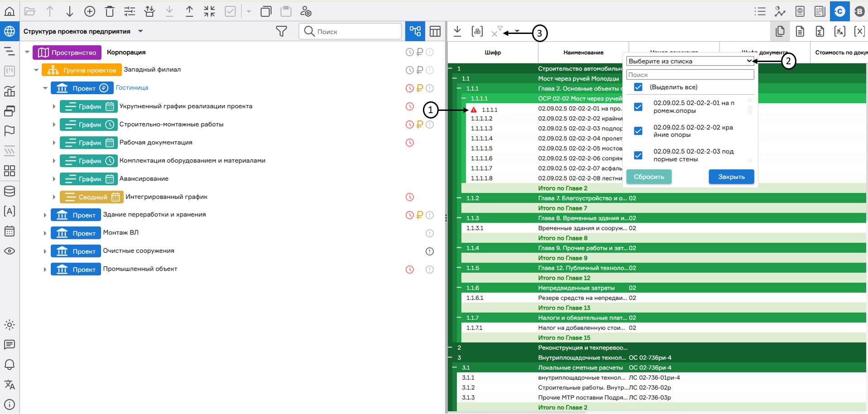Open the calendar icon in left sidebar
Image resolution: width=868 pixels, height=414 pixels.
(x=10, y=231)
